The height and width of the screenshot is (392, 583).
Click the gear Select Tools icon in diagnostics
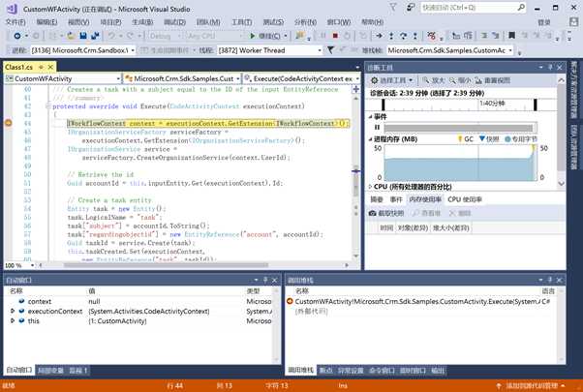(x=375, y=80)
